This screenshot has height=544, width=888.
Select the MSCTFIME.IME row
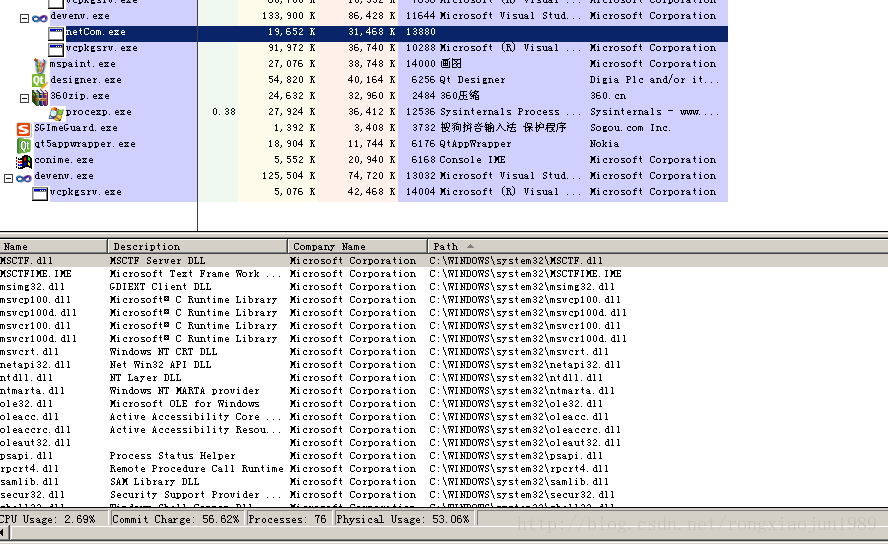(444, 274)
